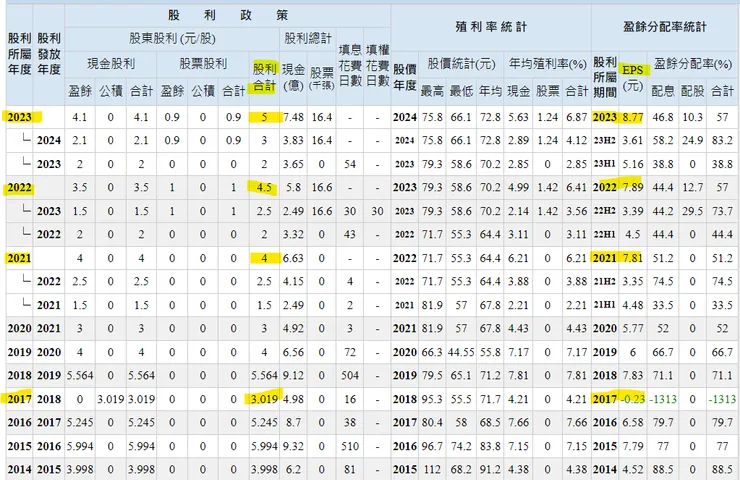The height and width of the screenshot is (480, 740).
Task: Click the 股價統計(元) header
Action: 462,64
